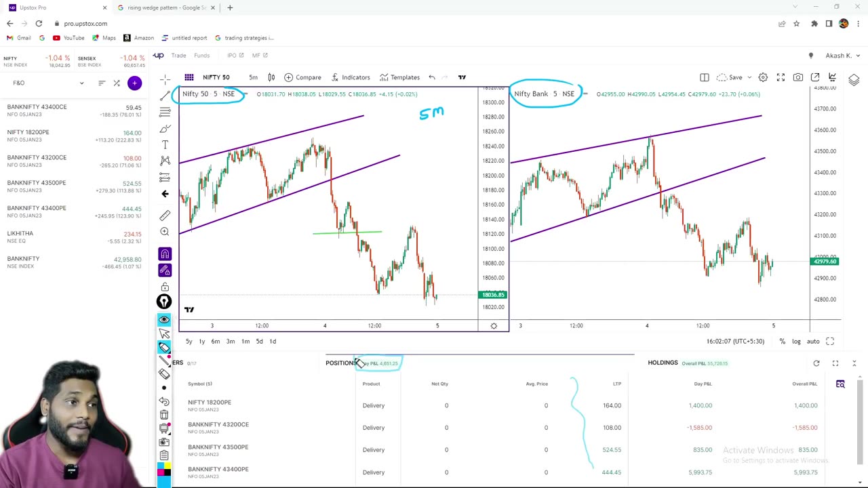
Task: Open chart in popup window icon
Action: click(815, 77)
